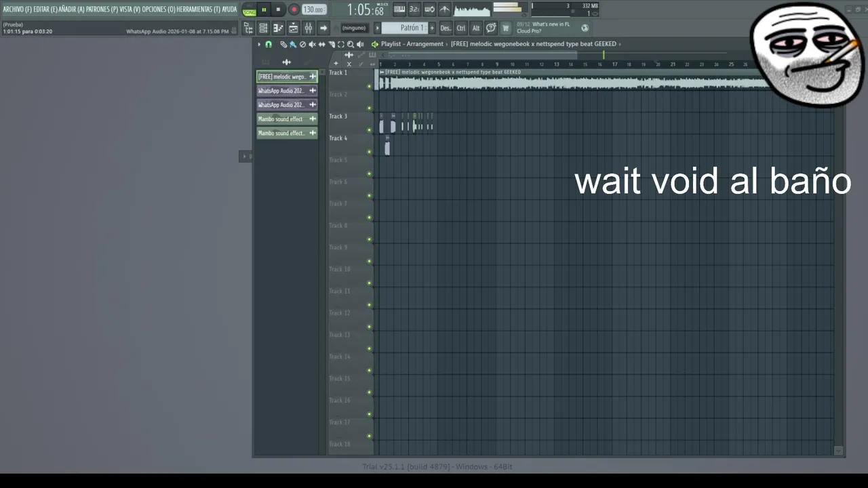
Task: Select the Draw pencil tool
Action: (283, 44)
